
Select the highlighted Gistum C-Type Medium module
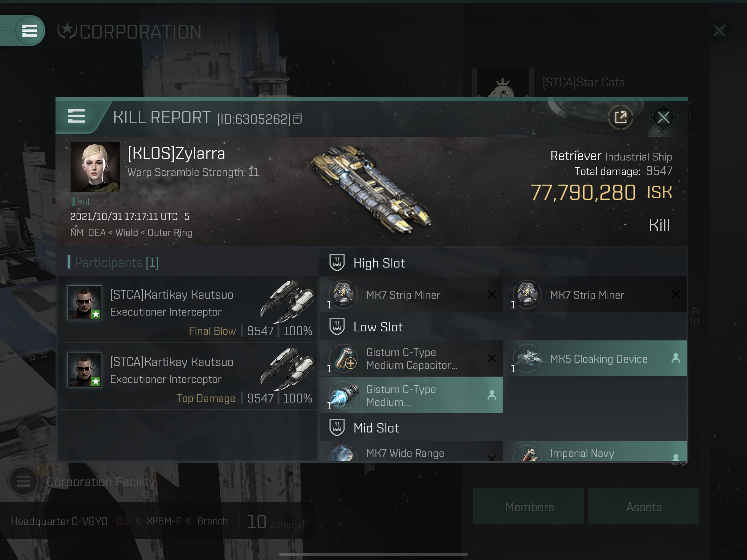point(411,395)
